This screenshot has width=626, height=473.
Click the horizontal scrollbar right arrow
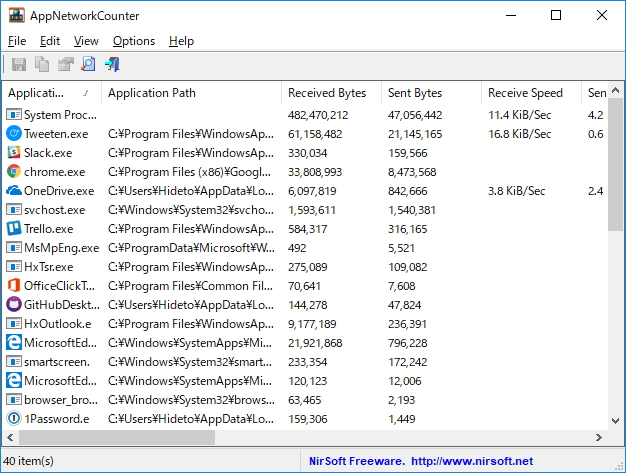(x=598, y=437)
